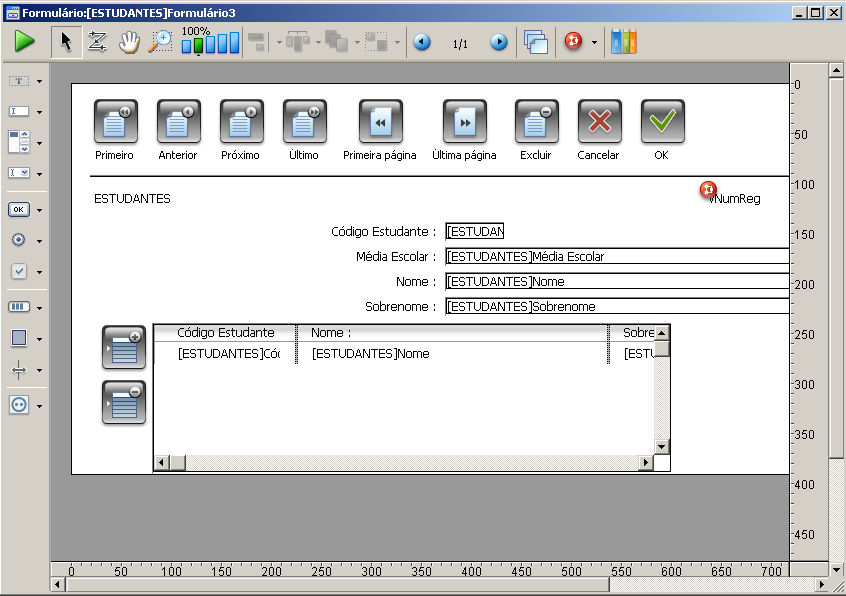
Task: Click the green Execute form play button
Action: pos(25,42)
